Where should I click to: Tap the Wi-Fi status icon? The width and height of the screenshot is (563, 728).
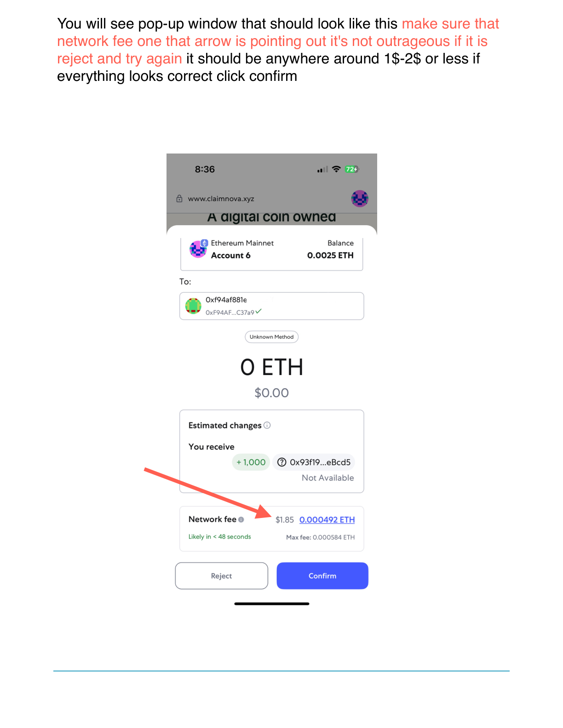[x=336, y=169]
